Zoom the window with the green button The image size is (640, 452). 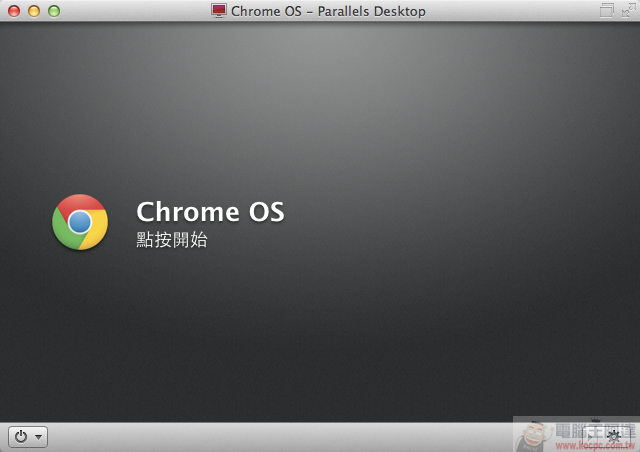click(x=54, y=11)
